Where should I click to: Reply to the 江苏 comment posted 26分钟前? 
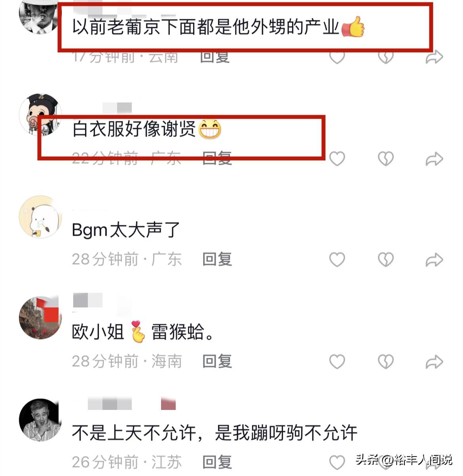coord(217,462)
